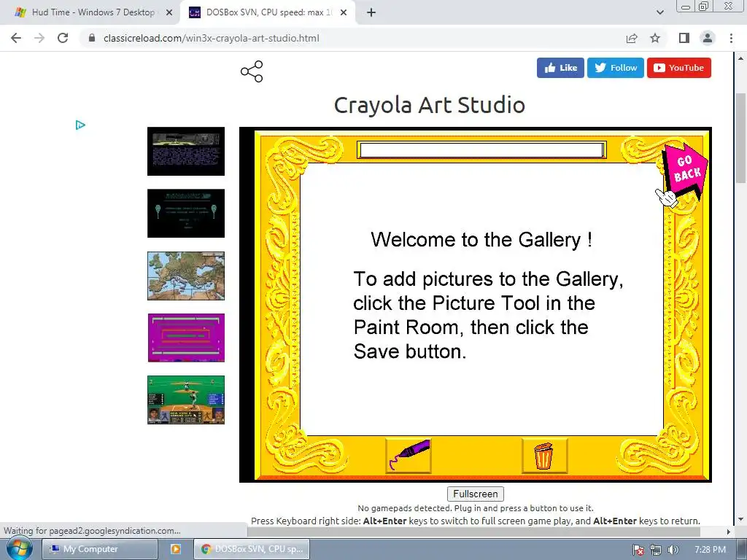Switch to the Hud Time Windows 7 tab
Image resolution: width=747 pixels, height=560 pixels.
click(93, 12)
